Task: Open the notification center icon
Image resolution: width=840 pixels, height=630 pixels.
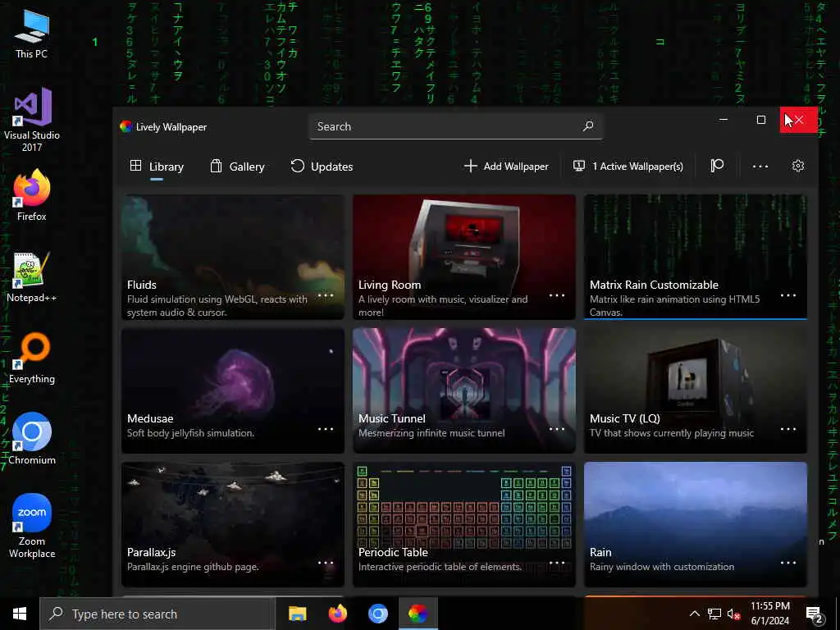Action: [x=814, y=614]
